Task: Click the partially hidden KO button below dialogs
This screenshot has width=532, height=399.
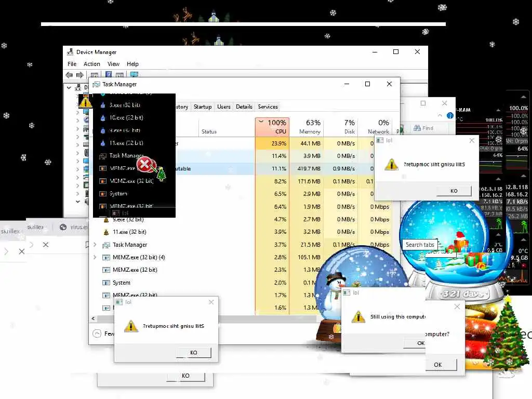Action: (185, 376)
